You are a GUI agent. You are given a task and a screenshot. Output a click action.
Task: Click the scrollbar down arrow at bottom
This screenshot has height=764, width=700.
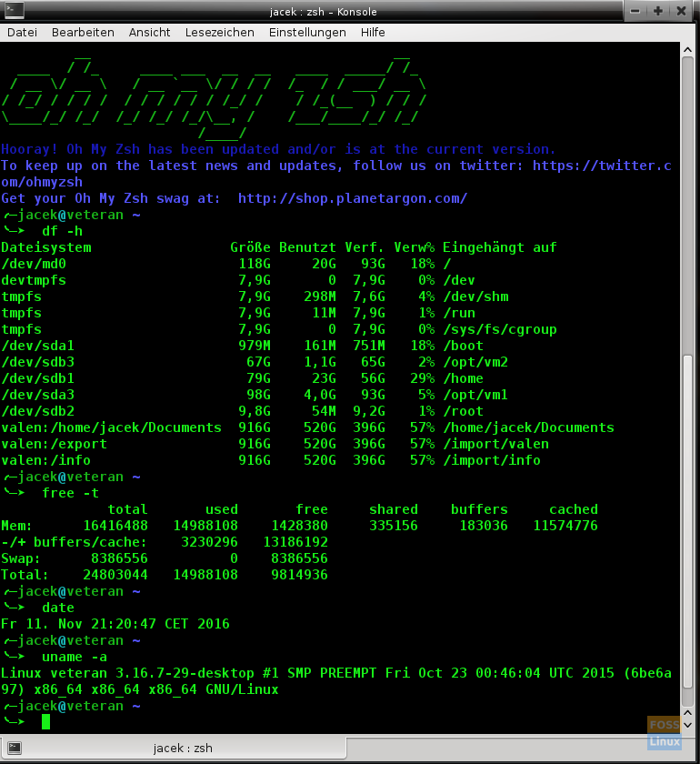click(x=687, y=725)
